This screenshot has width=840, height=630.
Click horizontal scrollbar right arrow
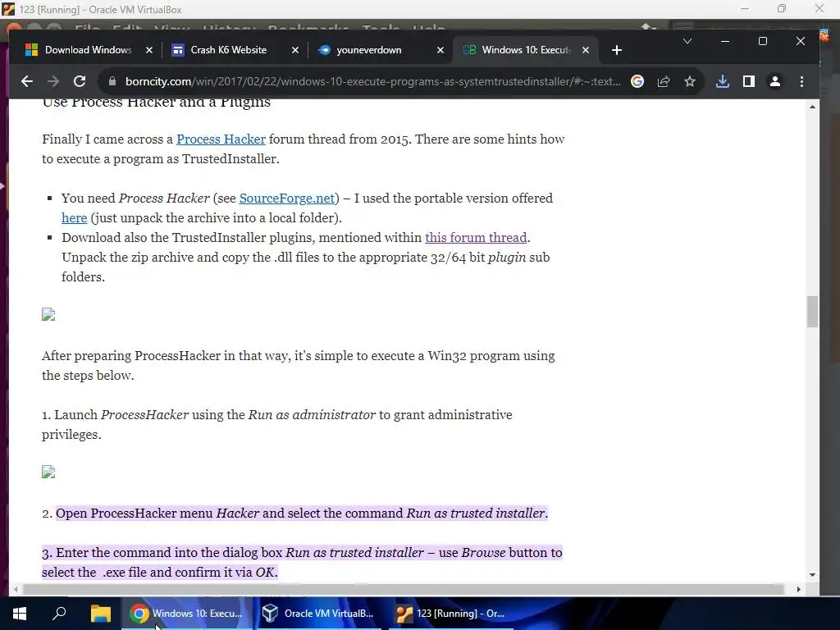(798, 589)
